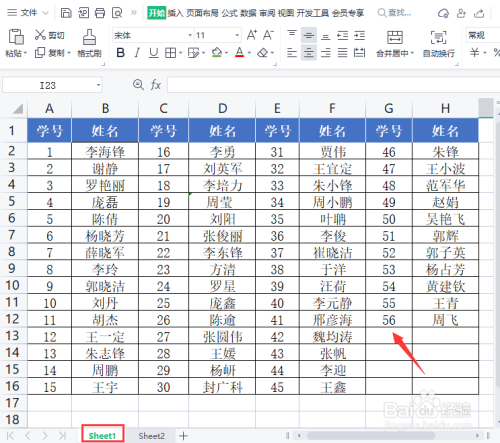This screenshot has height=443, width=500.
Task: Expand the fill color dropdown arrow
Action: click(x=227, y=53)
